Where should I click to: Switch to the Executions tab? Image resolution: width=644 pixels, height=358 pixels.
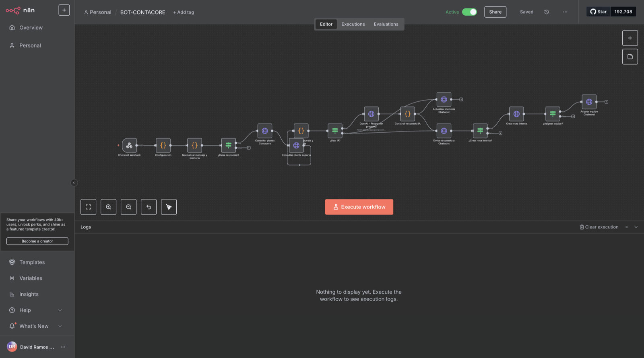[353, 24]
